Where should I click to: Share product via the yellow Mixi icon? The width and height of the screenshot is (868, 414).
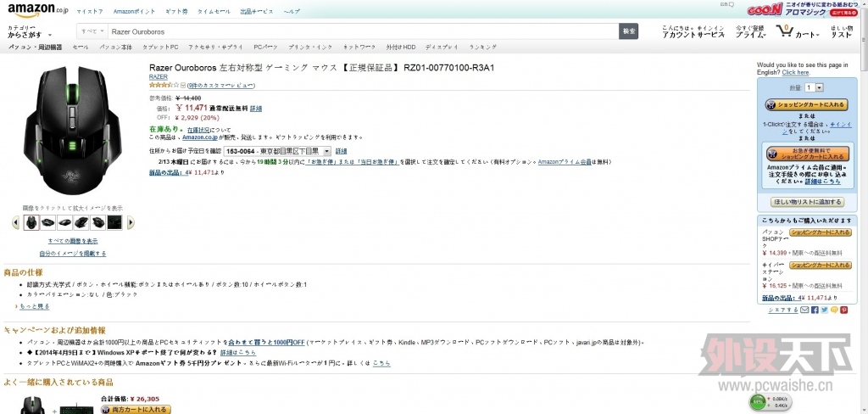point(834,310)
